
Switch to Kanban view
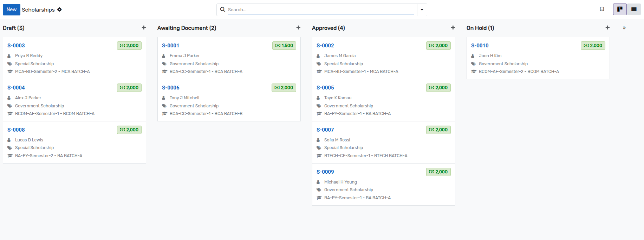pyautogui.click(x=620, y=9)
